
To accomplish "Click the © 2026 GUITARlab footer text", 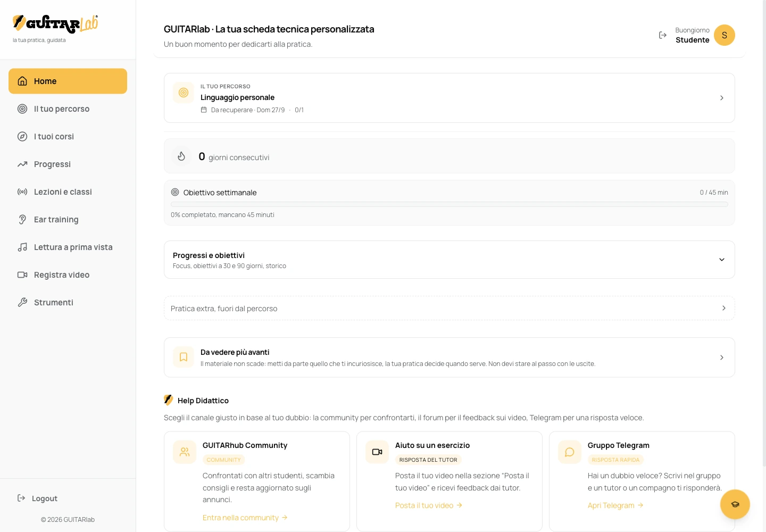I will 68,520.
